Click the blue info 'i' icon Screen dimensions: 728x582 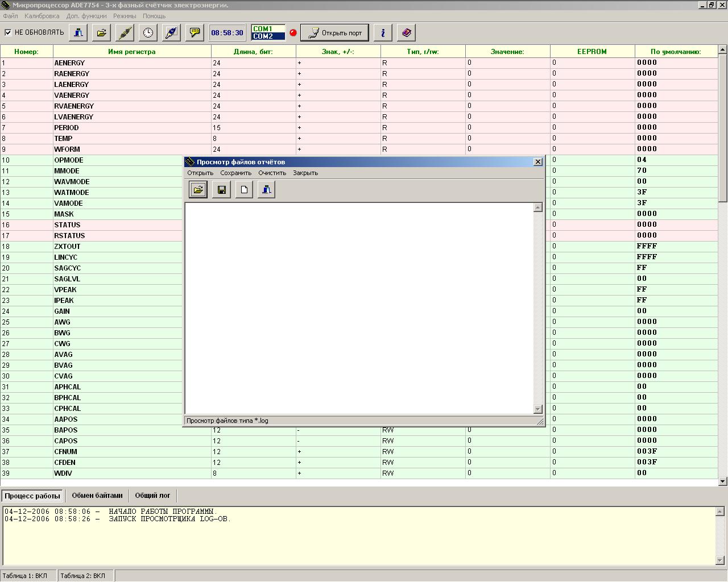(x=383, y=32)
